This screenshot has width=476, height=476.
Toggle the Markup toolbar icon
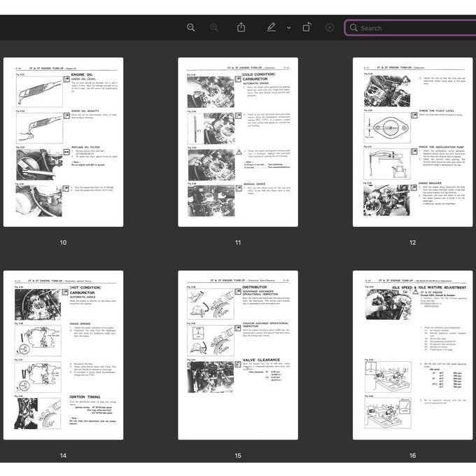(330, 27)
